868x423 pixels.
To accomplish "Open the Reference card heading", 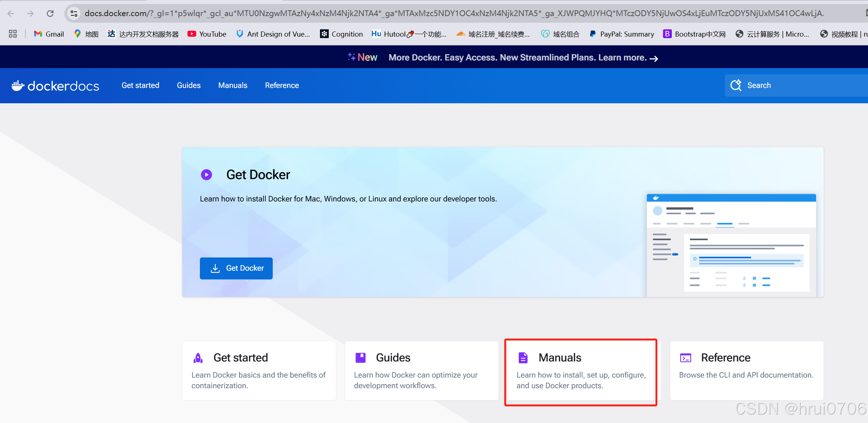I will (726, 358).
